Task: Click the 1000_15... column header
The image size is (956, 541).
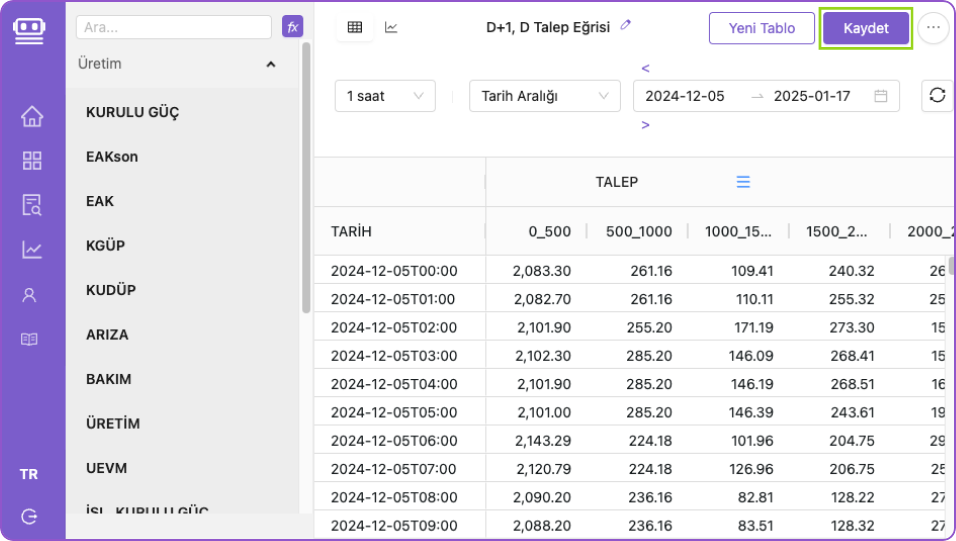Action: pyautogui.click(x=738, y=231)
